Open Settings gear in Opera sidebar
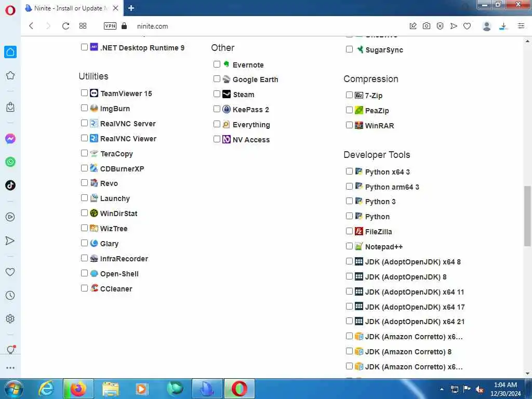This screenshot has width=532, height=399. tap(10, 318)
